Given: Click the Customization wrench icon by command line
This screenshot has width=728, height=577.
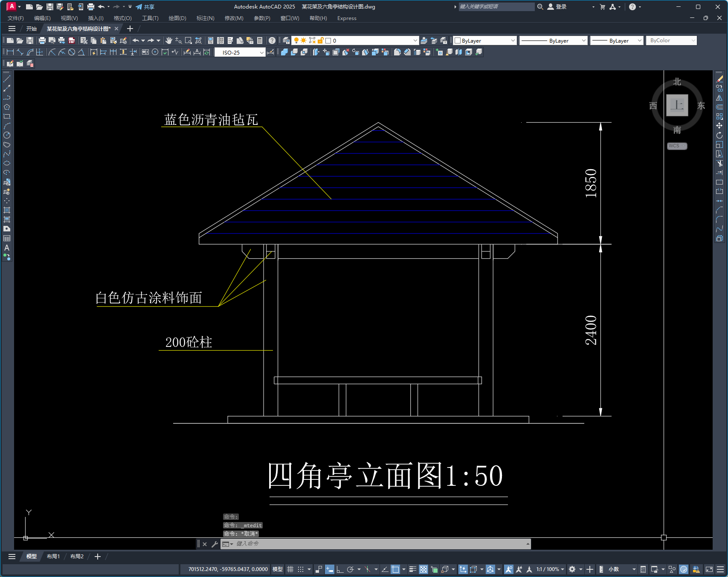Looking at the screenshot, I should point(215,544).
